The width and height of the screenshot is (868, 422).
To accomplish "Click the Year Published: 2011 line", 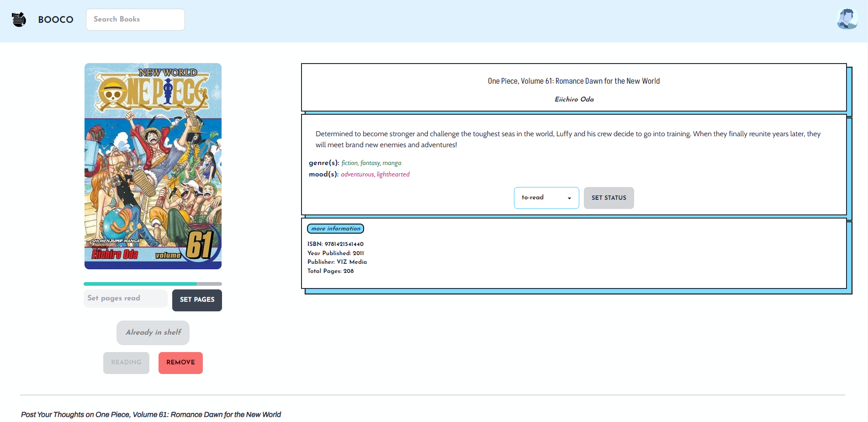I will click(x=336, y=253).
